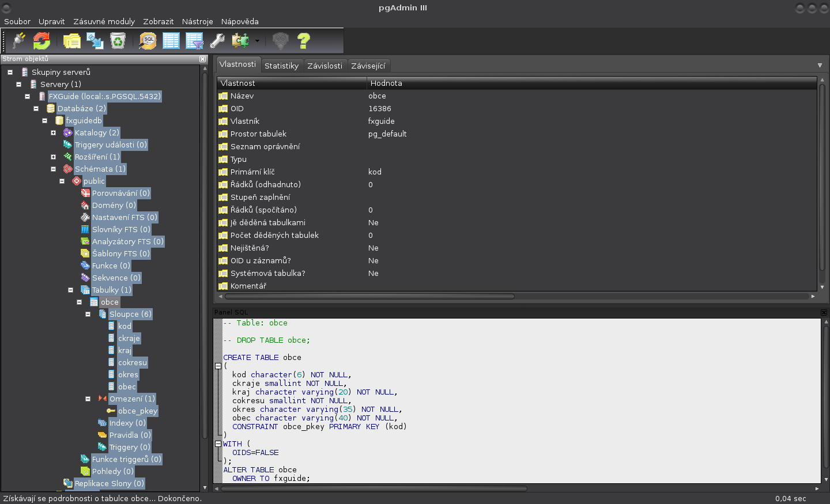The width and height of the screenshot is (830, 504).
Task: Toggle the WITH block fold marker
Action: [218, 444]
